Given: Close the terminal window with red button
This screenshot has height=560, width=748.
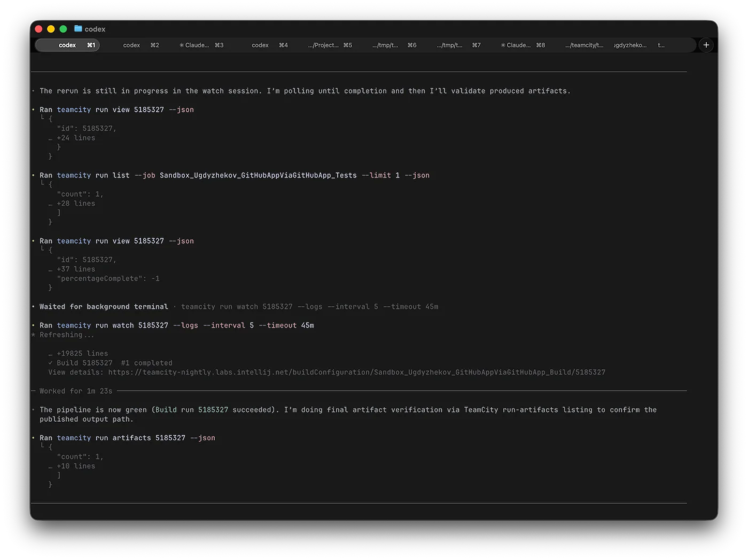Looking at the screenshot, I should tap(38, 29).
